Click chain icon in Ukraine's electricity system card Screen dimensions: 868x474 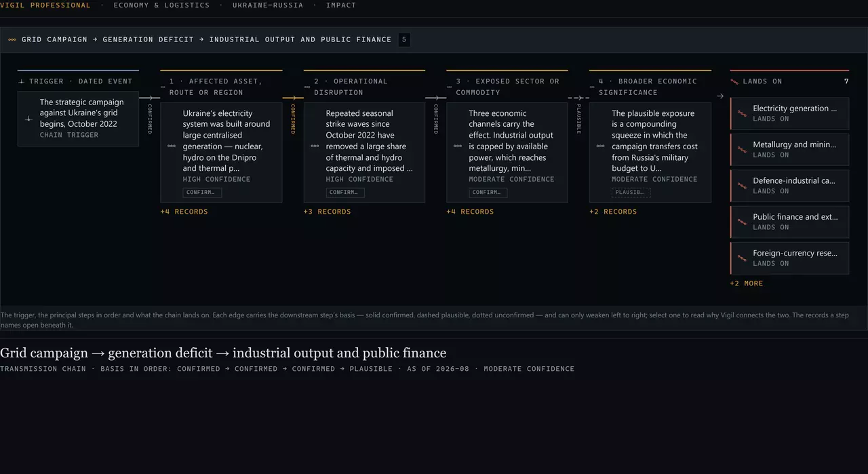coord(172,146)
